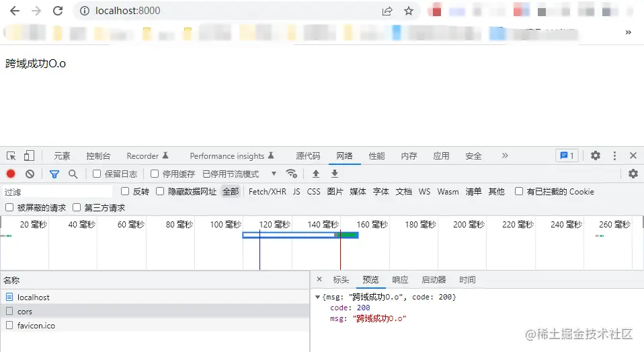Screen dimensions: 644x352
Task: Show more DevTools tabs
Action: [505, 155]
